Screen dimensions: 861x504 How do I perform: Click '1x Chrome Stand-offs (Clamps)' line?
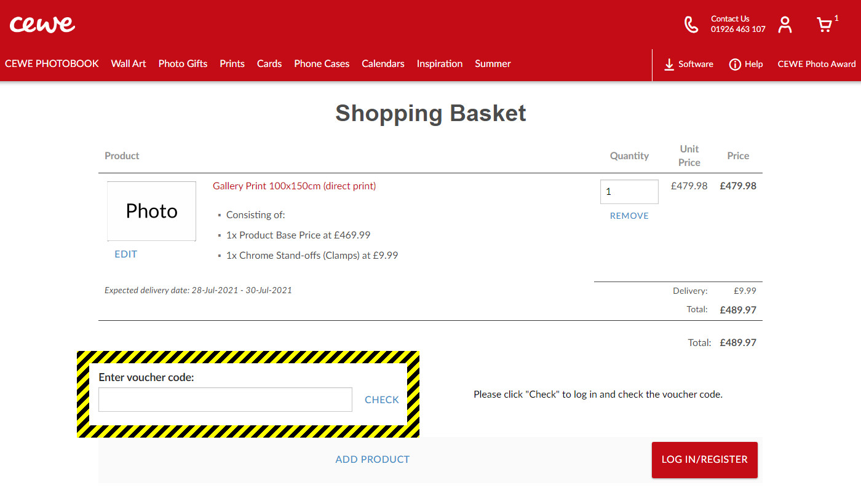click(312, 255)
